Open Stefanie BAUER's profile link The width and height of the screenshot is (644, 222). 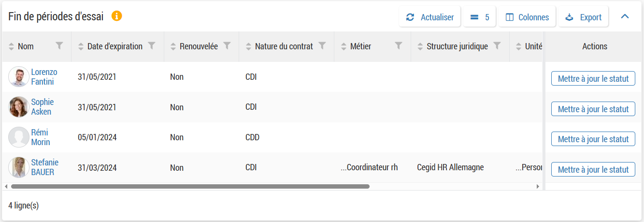click(44, 167)
